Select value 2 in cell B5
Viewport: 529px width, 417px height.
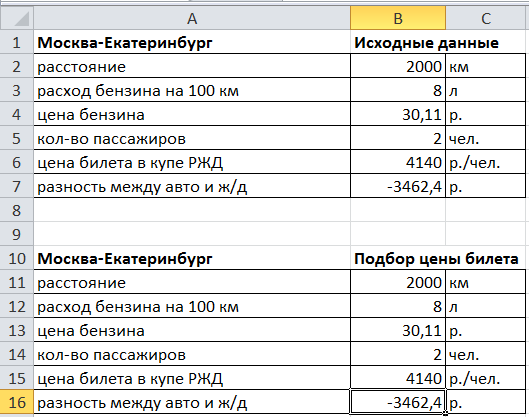tap(437, 139)
